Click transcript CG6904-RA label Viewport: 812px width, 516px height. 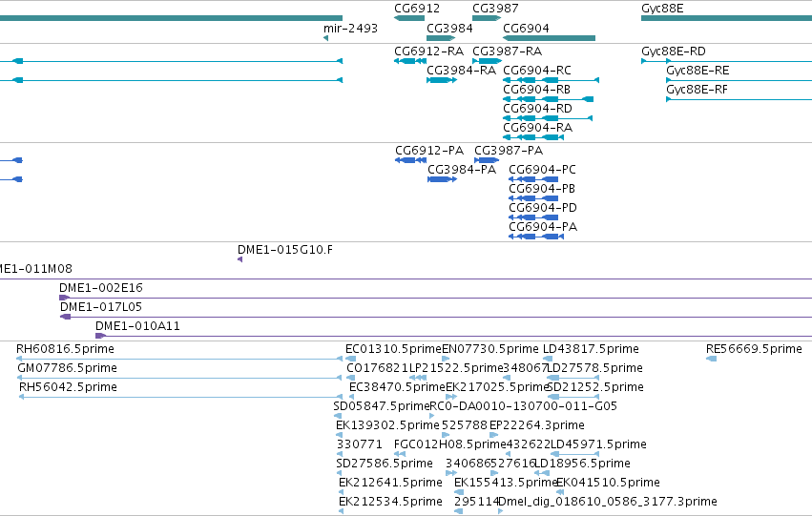[537, 127]
